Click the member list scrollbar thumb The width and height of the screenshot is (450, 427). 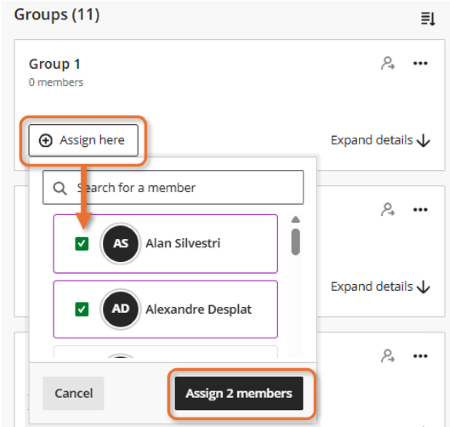tap(295, 242)
